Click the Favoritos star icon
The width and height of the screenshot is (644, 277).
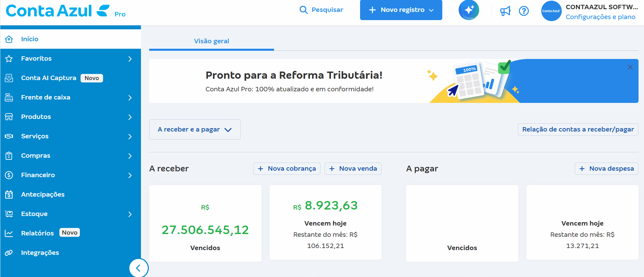[9, 59]
